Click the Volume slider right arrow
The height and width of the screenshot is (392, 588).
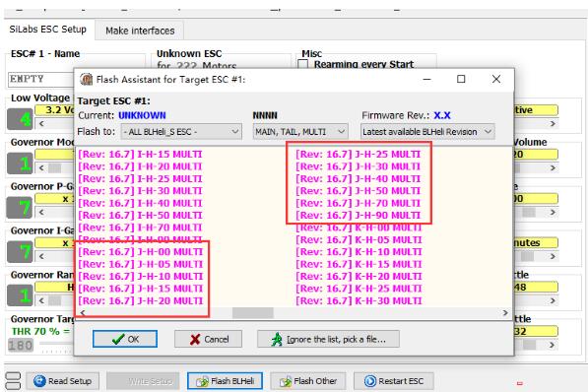(553, 167)
